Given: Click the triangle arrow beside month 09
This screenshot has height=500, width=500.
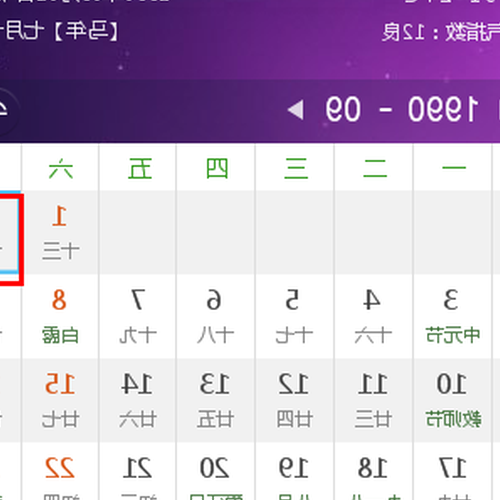Looking at the screenshot, I should (296, 110).
